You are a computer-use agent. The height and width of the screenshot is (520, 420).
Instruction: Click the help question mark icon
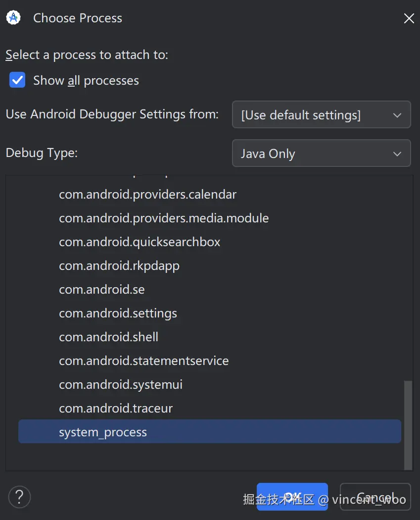19,496
